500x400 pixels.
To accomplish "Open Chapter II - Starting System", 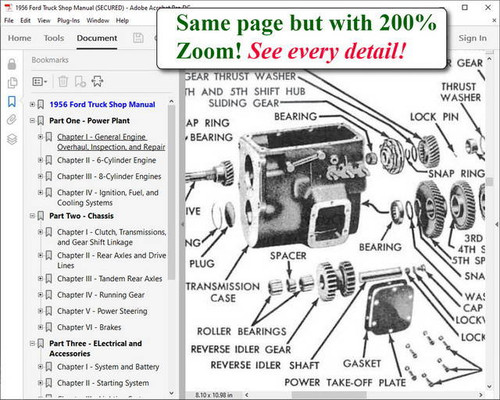I will [x=103, y=383].
